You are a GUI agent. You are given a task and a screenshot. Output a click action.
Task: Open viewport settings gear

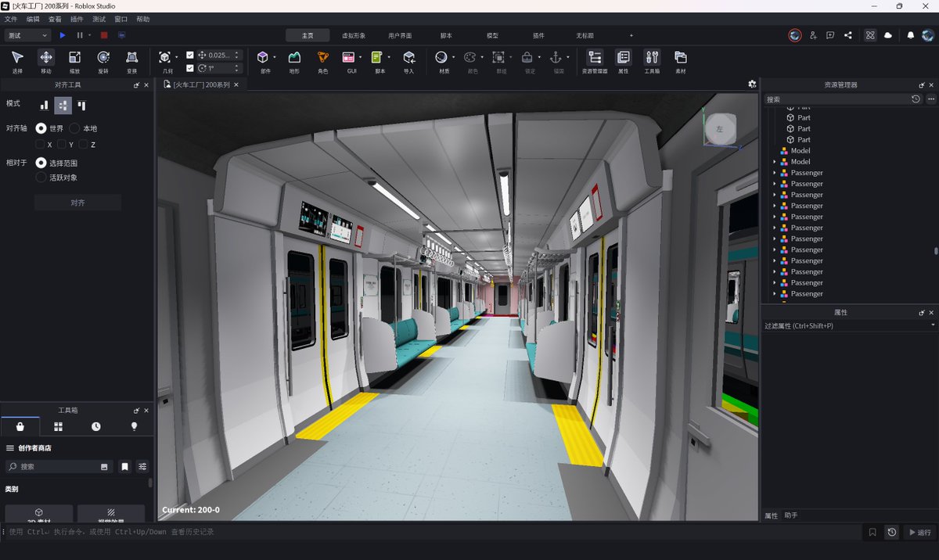[752, 84]
